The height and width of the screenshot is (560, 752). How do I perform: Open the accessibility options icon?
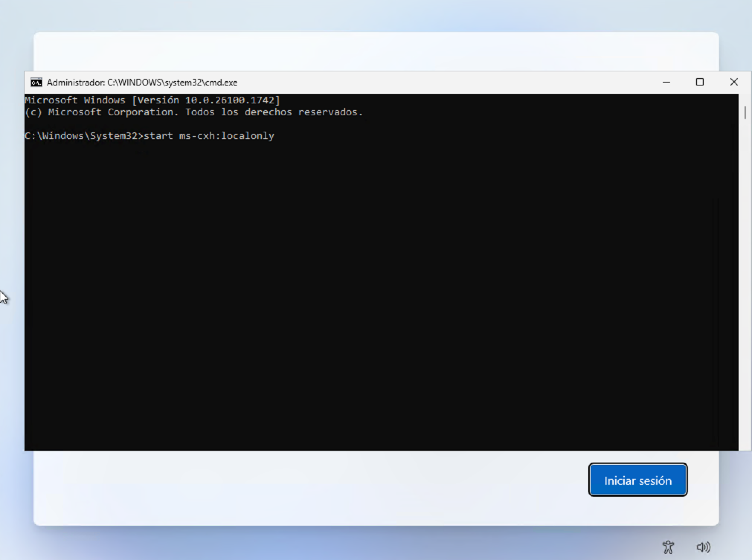[x=668, y=547]
